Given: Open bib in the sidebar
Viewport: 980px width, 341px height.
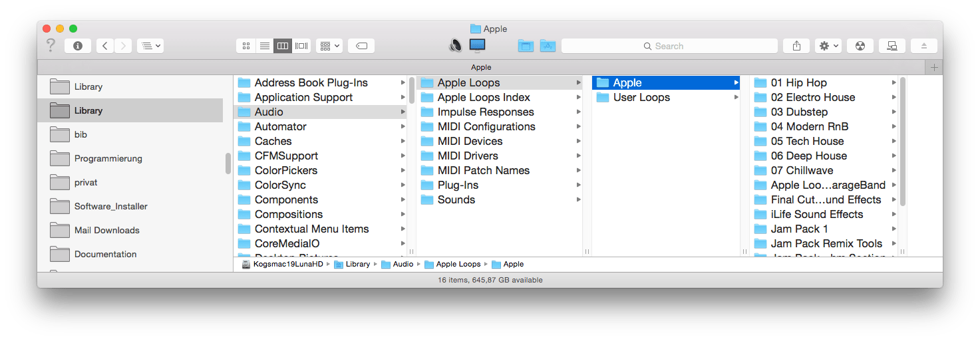Looking at the screenshot, I should (x=130, y=134).
